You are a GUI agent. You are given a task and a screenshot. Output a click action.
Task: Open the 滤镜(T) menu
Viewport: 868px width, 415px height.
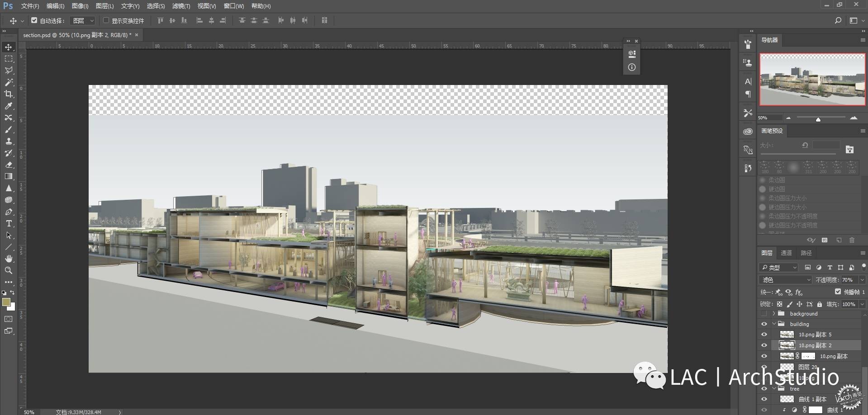tap(181, 6)
